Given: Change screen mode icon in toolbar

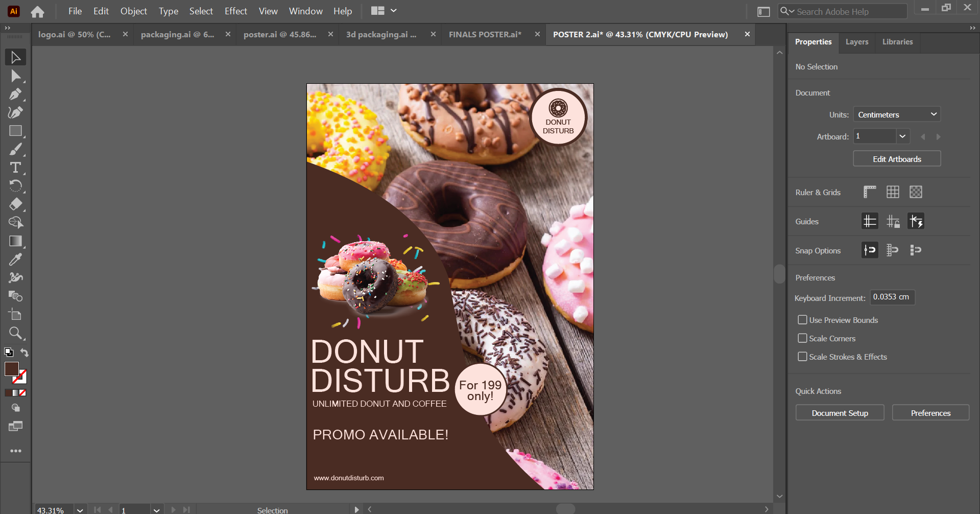Looking at the screenshot, I should coord(16,426).
